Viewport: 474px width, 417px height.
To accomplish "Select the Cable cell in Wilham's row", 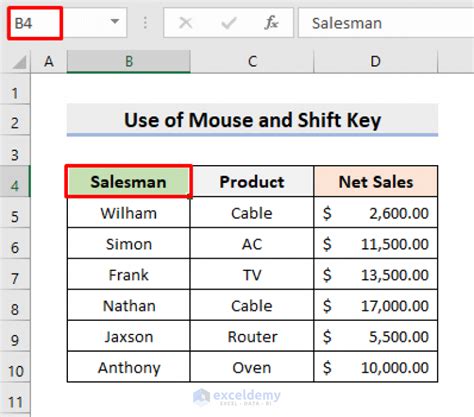I will [252, 212].
